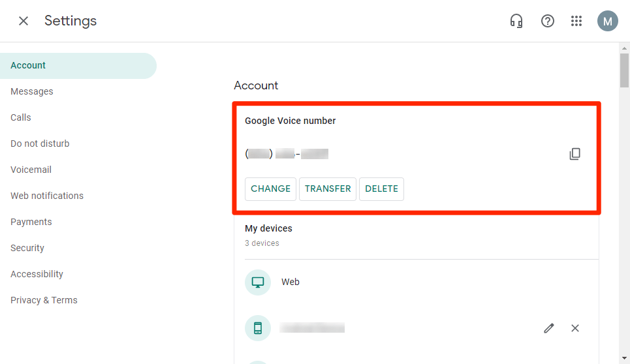
Task: Click the 'Google Voice number' heading
Action: (x=290, y=121)
